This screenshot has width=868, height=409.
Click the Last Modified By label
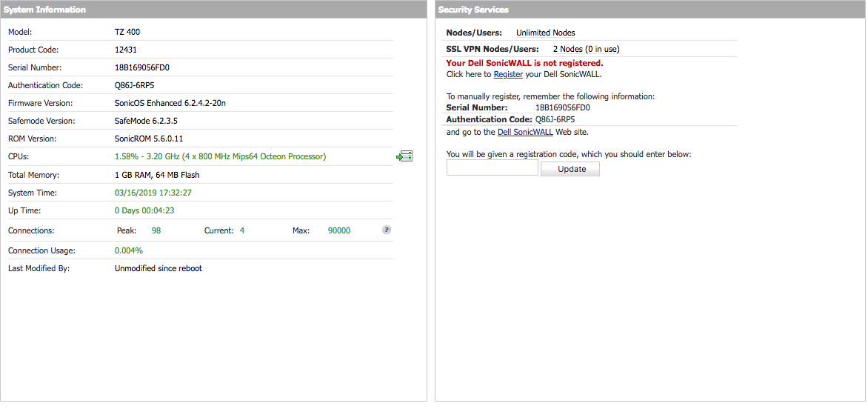coord(39,268)
